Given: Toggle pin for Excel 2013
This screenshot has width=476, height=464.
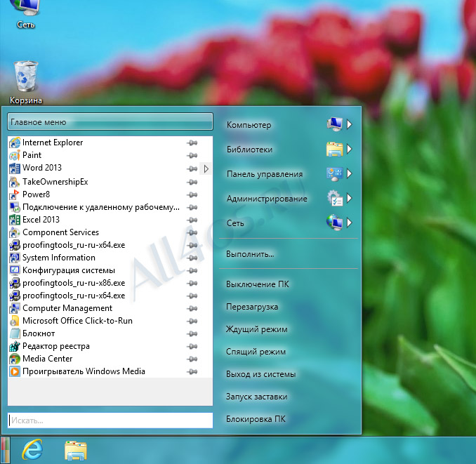Looking at the screenshot, I should pos(192,220).
